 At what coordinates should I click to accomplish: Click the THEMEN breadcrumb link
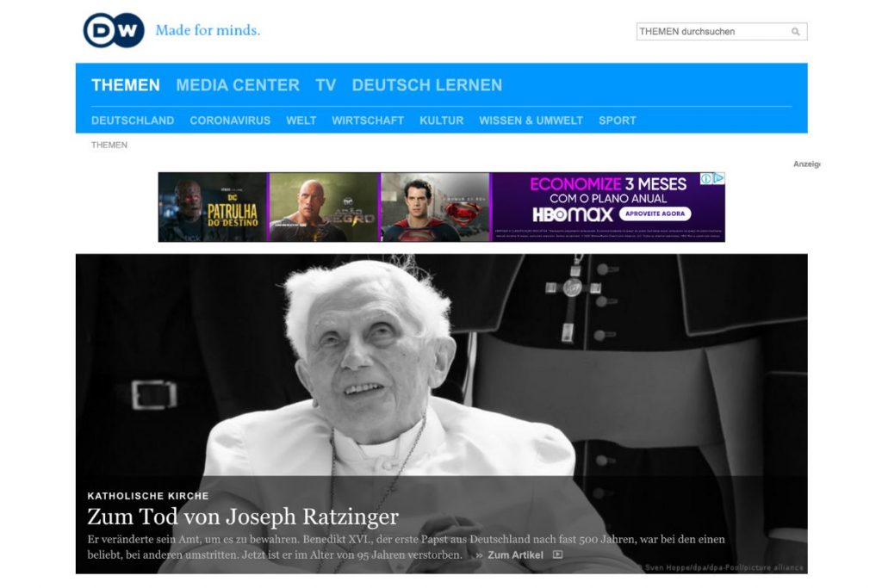click(x=109, y=145)
